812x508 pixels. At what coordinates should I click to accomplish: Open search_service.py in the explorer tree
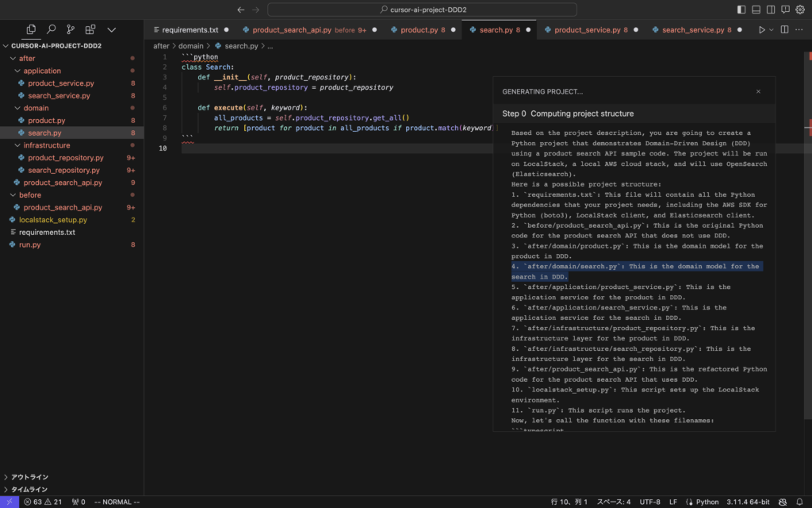pos(71,95)
